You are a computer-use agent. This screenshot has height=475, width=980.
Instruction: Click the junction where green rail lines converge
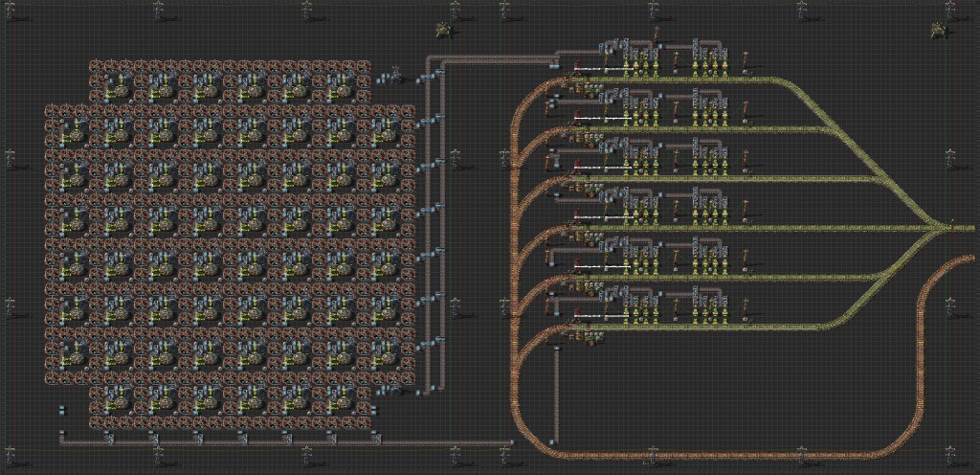pos(934,228)
